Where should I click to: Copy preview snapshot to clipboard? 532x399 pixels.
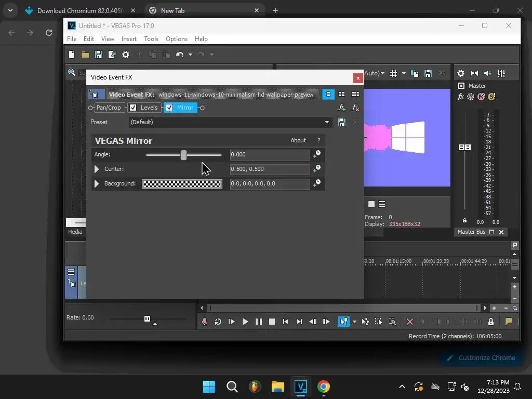[415, 73]
